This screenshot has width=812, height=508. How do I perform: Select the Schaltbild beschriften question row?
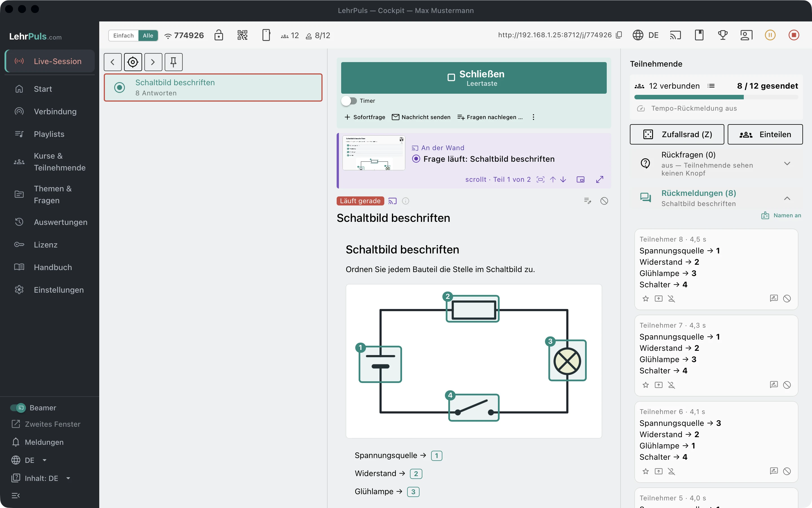[213, 88]
